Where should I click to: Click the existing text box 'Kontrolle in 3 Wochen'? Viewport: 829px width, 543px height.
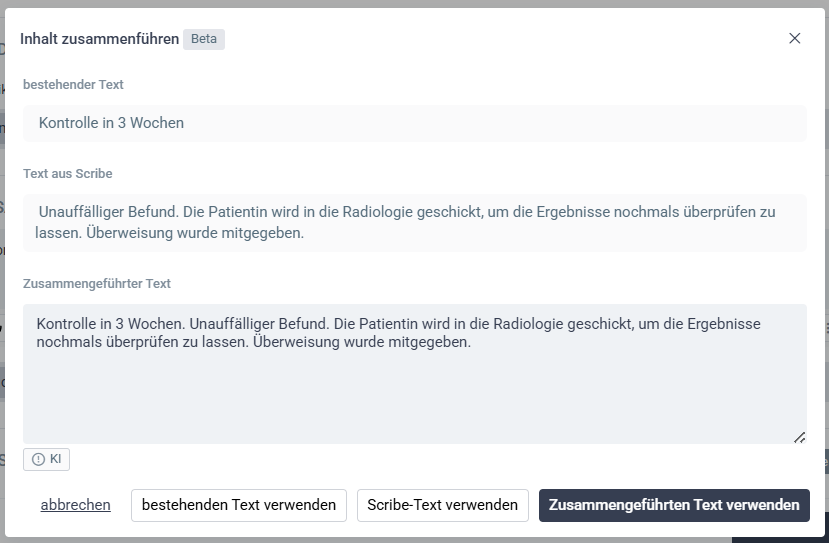pos(415,123)
